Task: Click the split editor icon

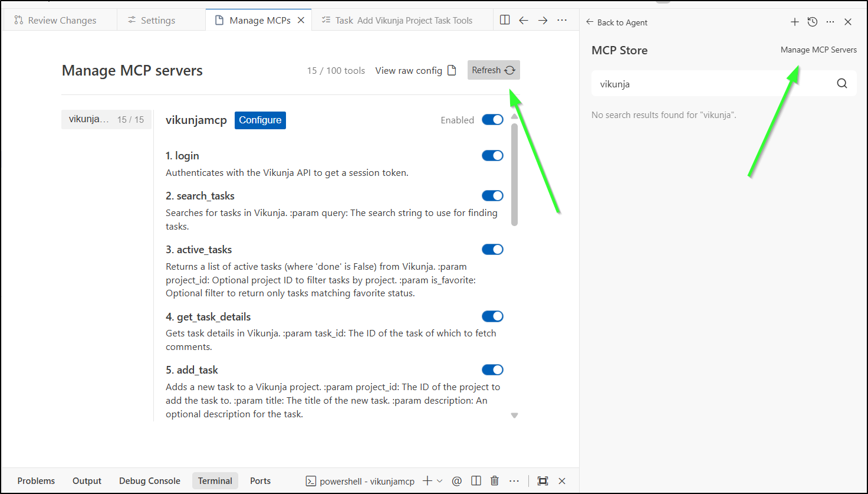Action: 505,20
